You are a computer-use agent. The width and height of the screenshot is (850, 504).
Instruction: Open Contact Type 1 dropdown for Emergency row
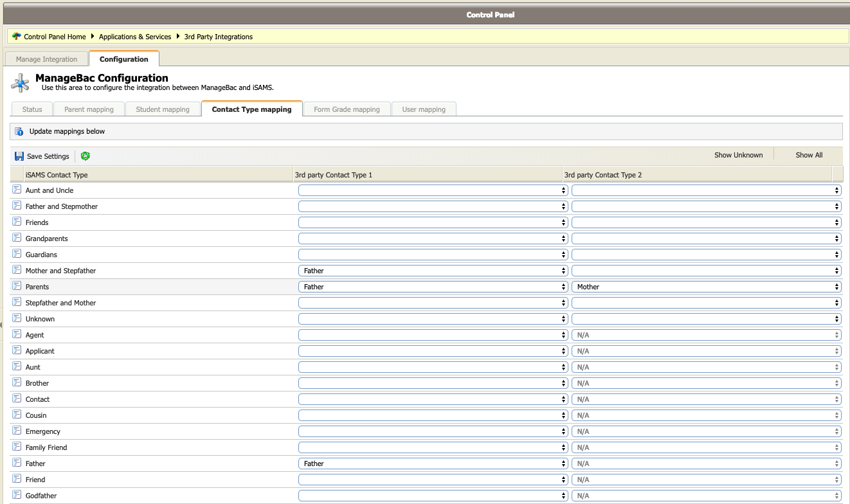coord(433,431)
